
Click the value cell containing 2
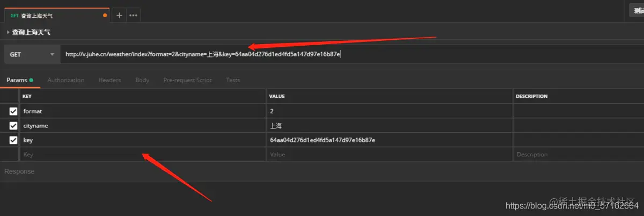(390, 111)
